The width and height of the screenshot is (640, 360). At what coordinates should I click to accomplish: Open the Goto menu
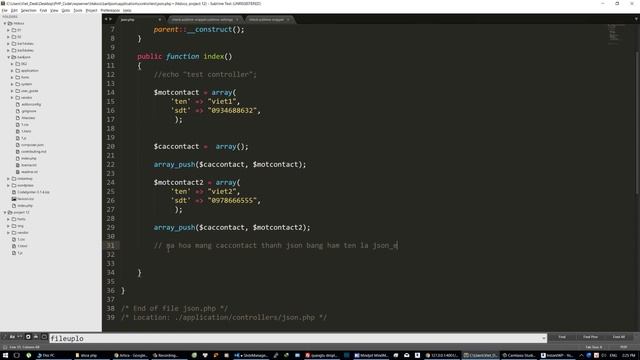66,10
